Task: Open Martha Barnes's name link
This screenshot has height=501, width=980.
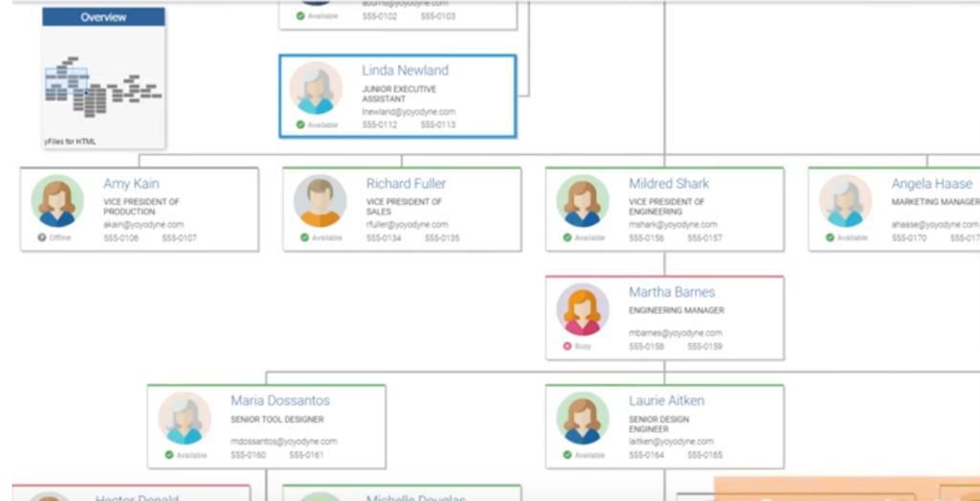Action: tap(672, 292)
